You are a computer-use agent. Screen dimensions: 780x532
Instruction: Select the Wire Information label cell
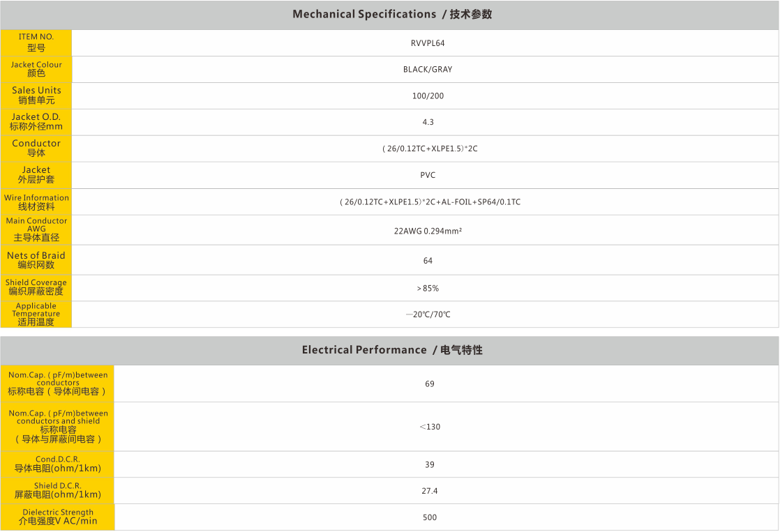pos(36,202)
